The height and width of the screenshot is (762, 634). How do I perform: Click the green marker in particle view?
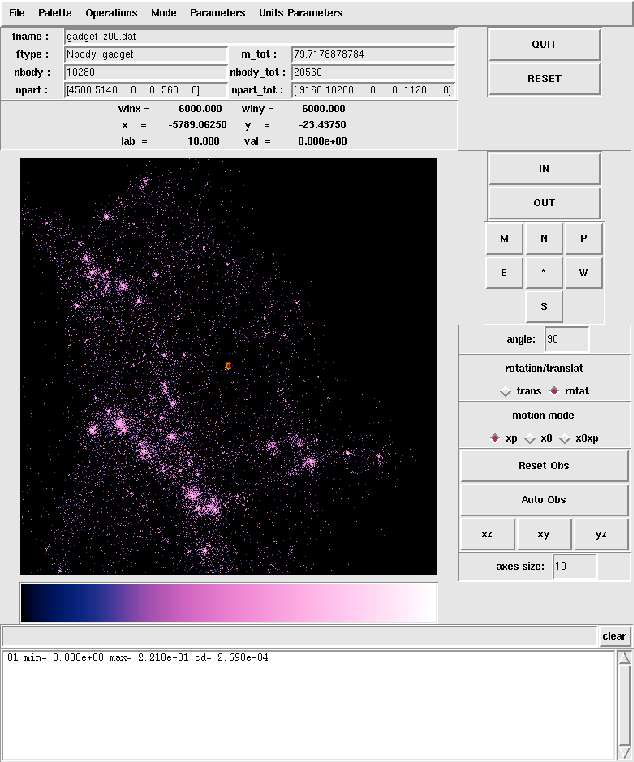pyautogui.click(x=228, y=366)
